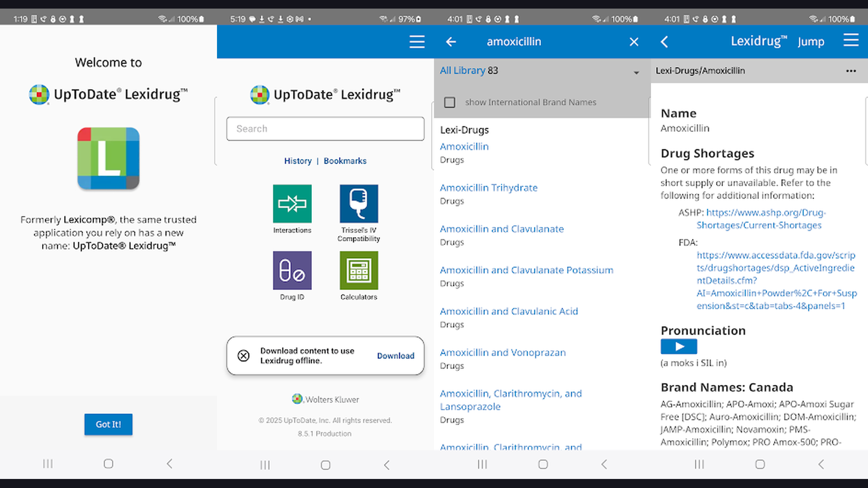
Task: Tap Download for offline content
Action: 396,356
